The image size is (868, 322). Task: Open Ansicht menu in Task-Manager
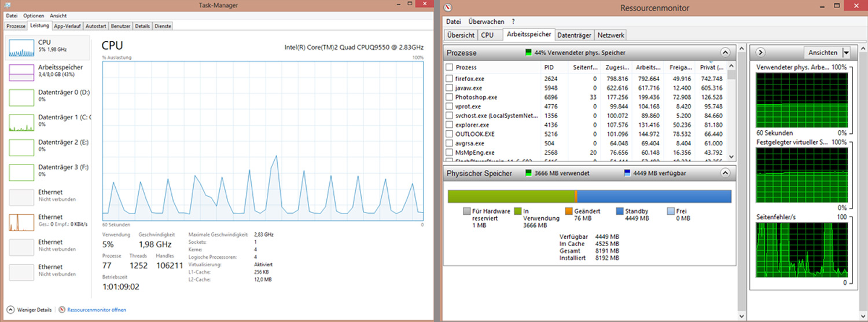point(58,16)
